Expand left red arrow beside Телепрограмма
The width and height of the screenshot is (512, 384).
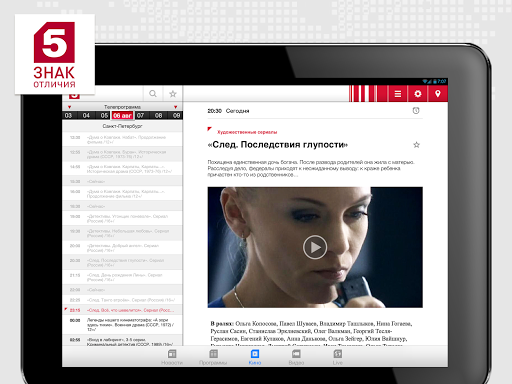[x=69, y=107]
